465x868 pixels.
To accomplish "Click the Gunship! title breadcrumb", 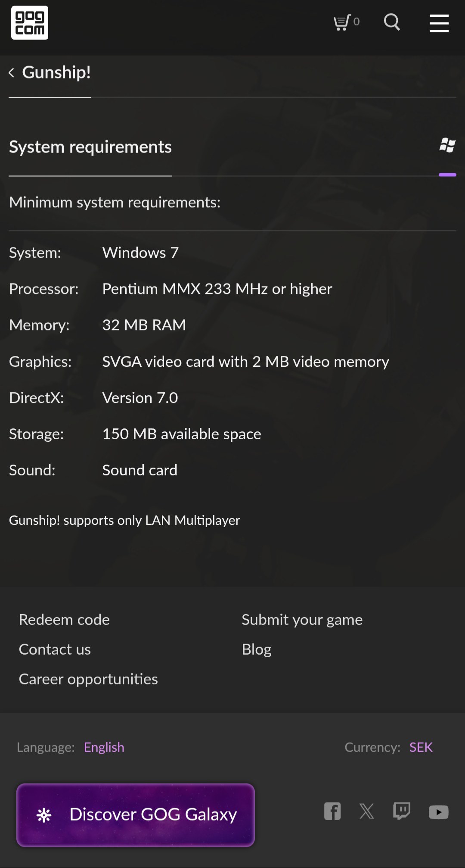I will 56,72.
